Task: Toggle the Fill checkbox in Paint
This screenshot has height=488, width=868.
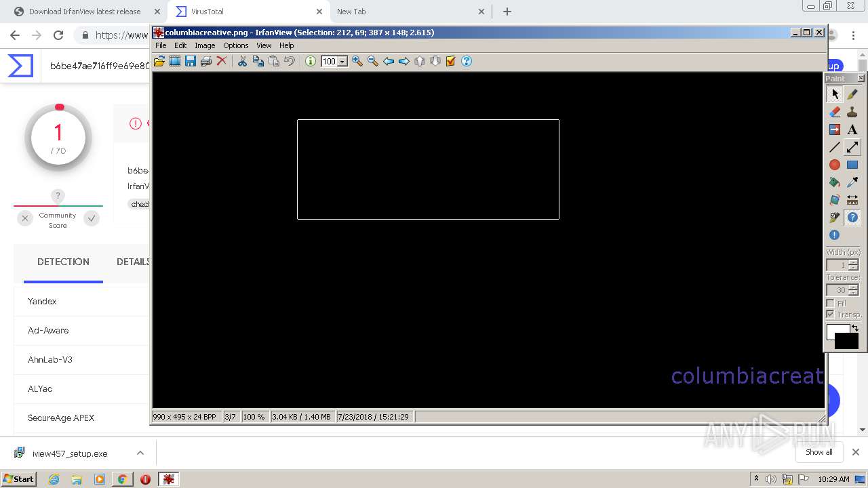Action: click(x=831, y=303)
